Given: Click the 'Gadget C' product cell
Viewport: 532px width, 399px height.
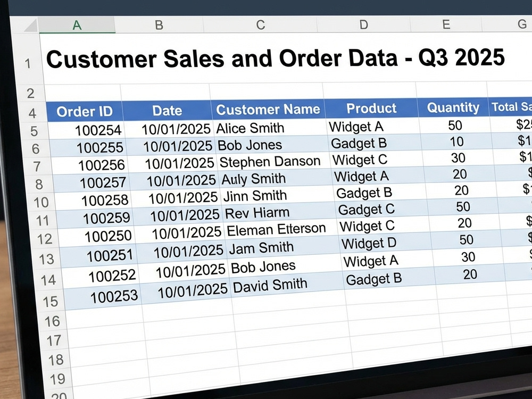Looking at the screenshot, I should (x=382, y=209).
